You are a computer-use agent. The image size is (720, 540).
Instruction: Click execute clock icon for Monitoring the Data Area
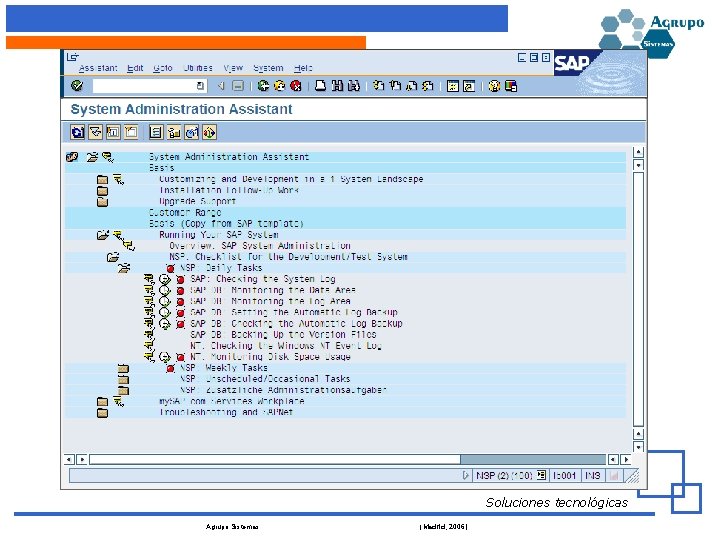click(x=164, y=290)
